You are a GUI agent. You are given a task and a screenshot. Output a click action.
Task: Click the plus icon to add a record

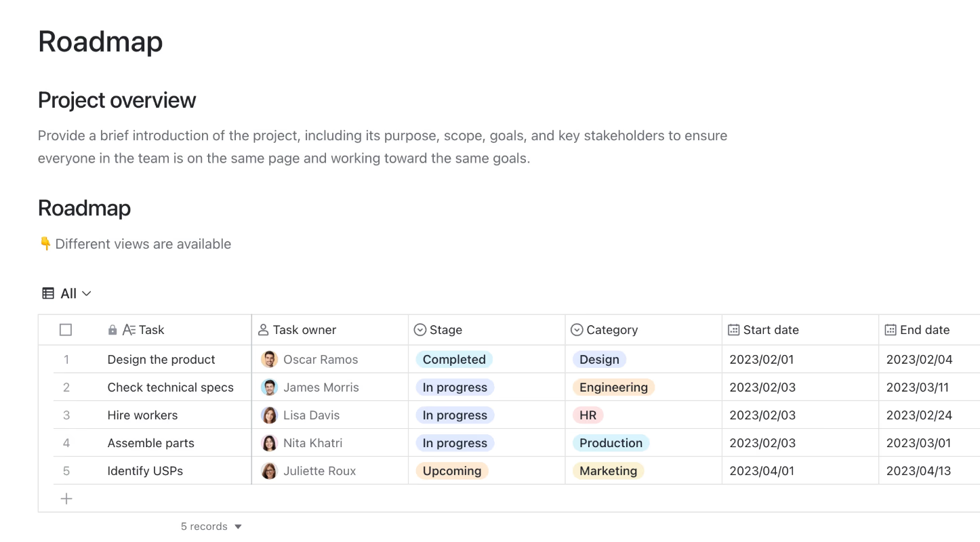tap(66, 499)
